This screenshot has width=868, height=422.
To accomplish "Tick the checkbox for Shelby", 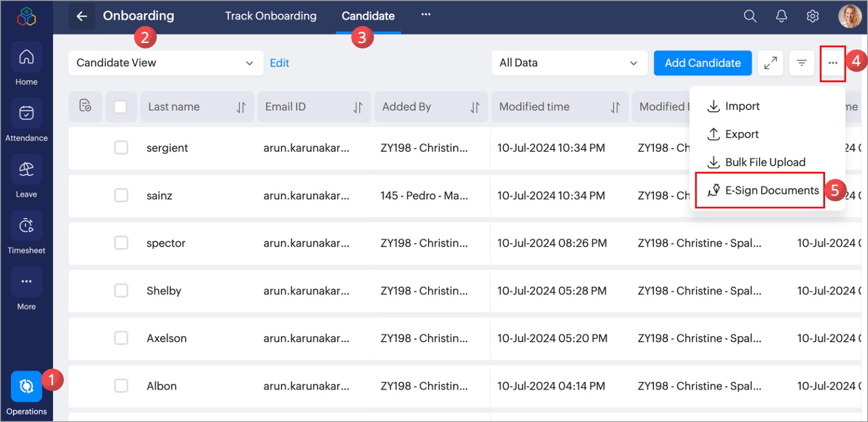I will pos(121,291).
